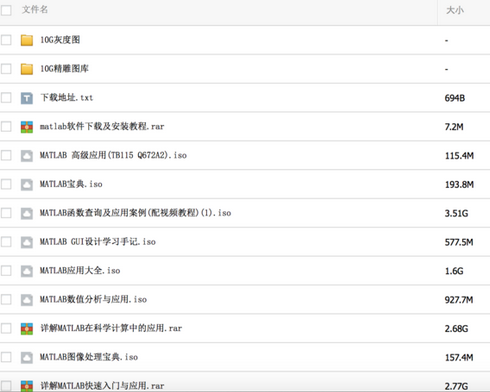
Task: Click file name MATLAB宝典.iso
Action: click(71, 184)
